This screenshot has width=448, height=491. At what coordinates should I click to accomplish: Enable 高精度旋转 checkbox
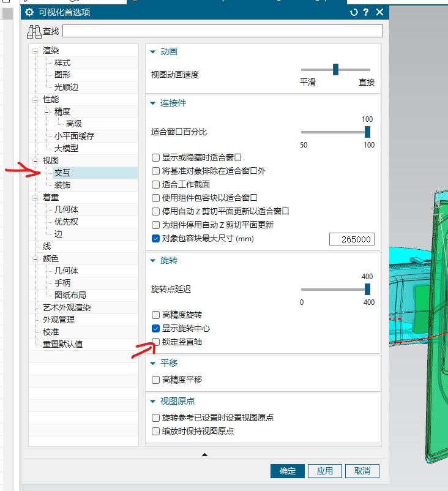point(155,315)
